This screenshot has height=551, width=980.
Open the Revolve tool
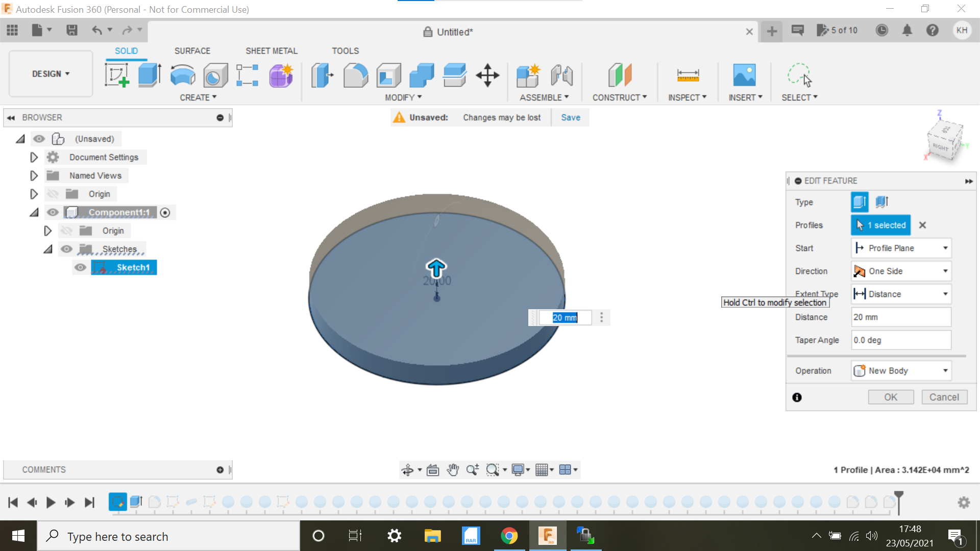[182, 75]
